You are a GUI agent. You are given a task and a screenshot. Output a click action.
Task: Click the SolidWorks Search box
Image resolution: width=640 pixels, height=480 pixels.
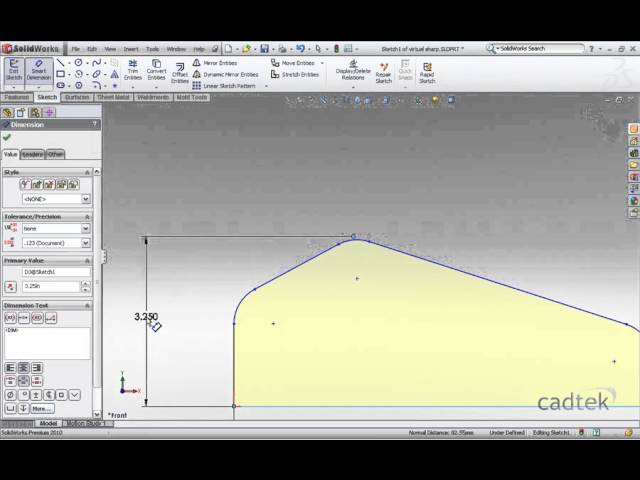[538, 49]
